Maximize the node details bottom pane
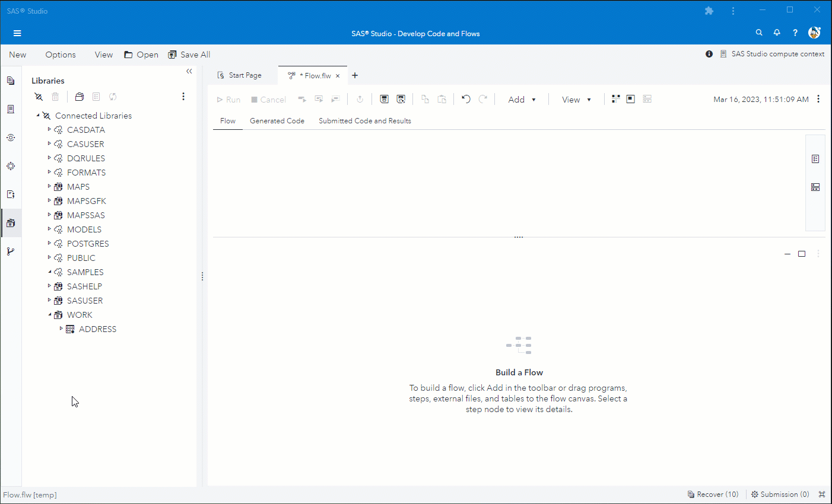Viewport: 832px width, 504px height. (x=802, y=254)
